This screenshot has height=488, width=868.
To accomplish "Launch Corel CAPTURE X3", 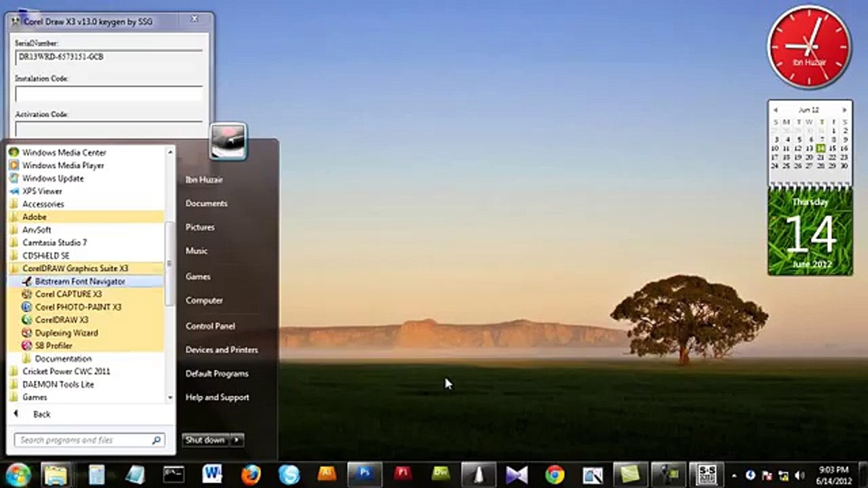I will click(x=69, y=294).
